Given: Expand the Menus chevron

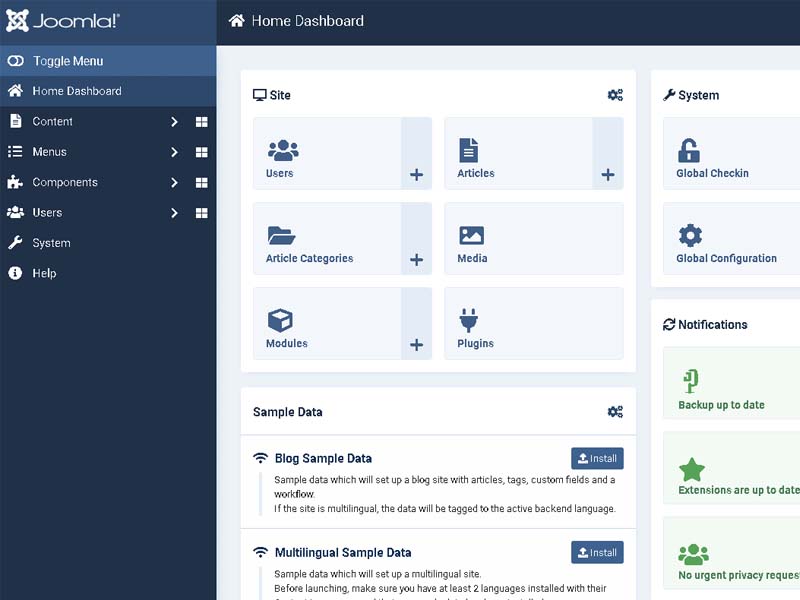Looking at the screenshot, I should tap(174, 152).
